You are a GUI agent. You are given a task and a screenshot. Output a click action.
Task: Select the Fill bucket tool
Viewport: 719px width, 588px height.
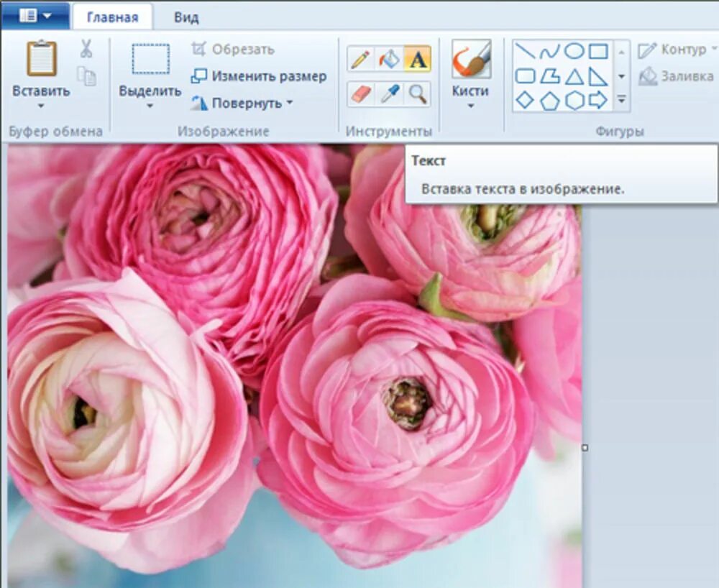(x=389, y=59)
